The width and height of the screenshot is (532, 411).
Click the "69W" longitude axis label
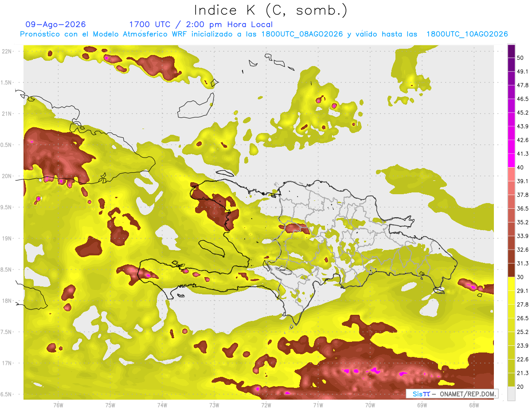tap(422, 405)
